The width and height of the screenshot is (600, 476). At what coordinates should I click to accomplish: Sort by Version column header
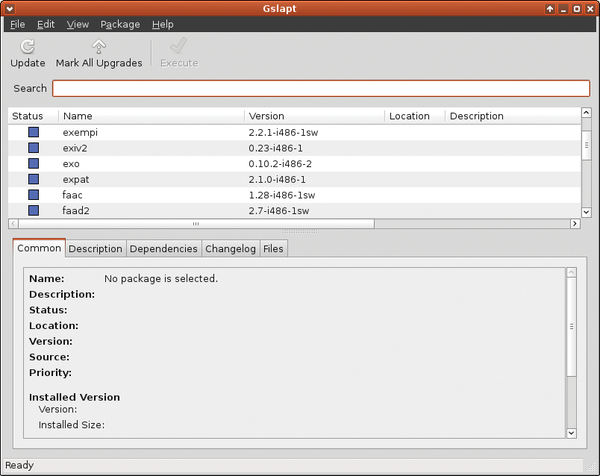314,116
